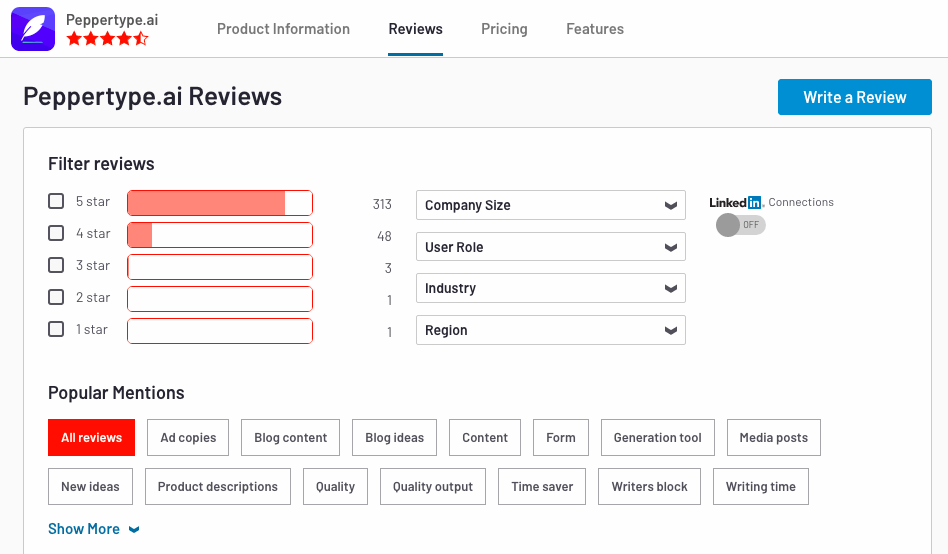Click the 2 star rating bar
Image resolution: width=948 pixels, height=554 pixels.
pyautogui.click(x=220, y=299)
